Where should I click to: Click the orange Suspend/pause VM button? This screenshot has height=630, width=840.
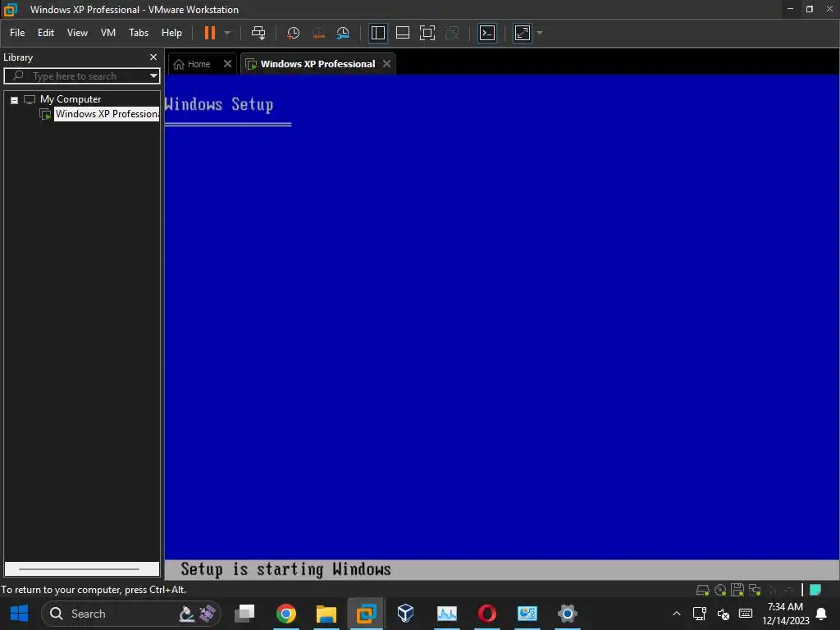(209, 33)
